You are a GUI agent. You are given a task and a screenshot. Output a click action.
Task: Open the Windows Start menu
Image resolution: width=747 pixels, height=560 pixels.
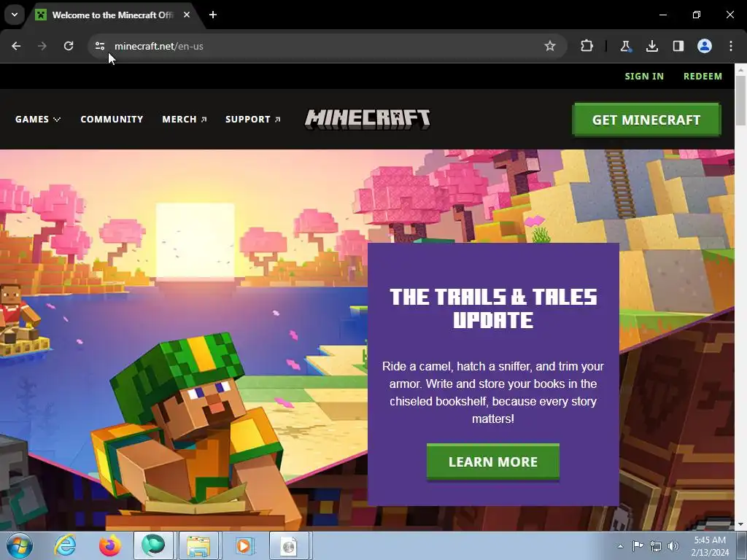coord(20,545)
